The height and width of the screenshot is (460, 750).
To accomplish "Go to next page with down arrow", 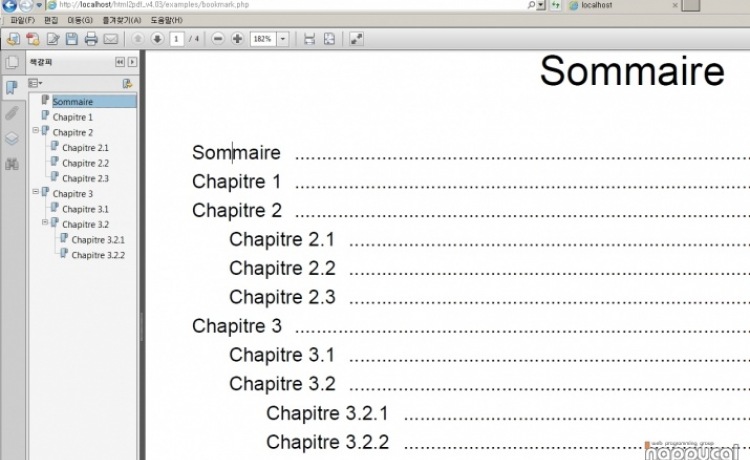I will [157, 39].
